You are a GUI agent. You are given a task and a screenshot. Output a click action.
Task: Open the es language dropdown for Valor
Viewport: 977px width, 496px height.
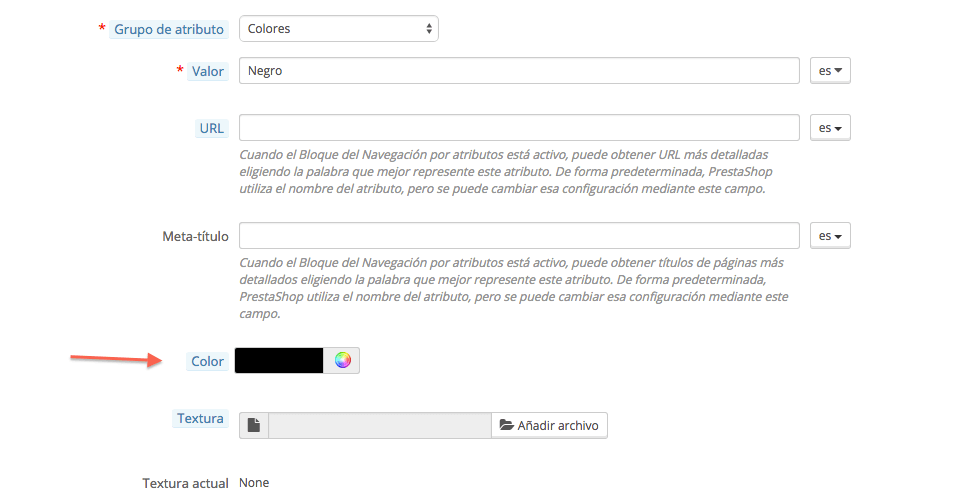(x=830, y=70)
